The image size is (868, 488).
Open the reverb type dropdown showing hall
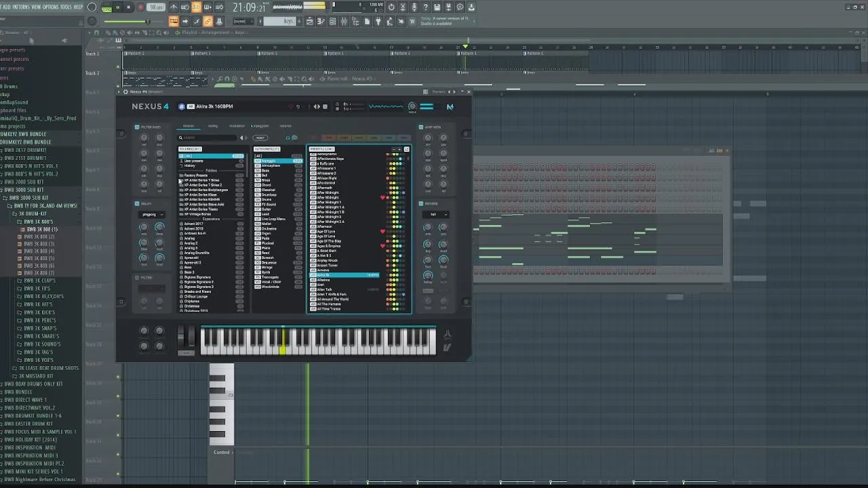(x=435, y=214)
